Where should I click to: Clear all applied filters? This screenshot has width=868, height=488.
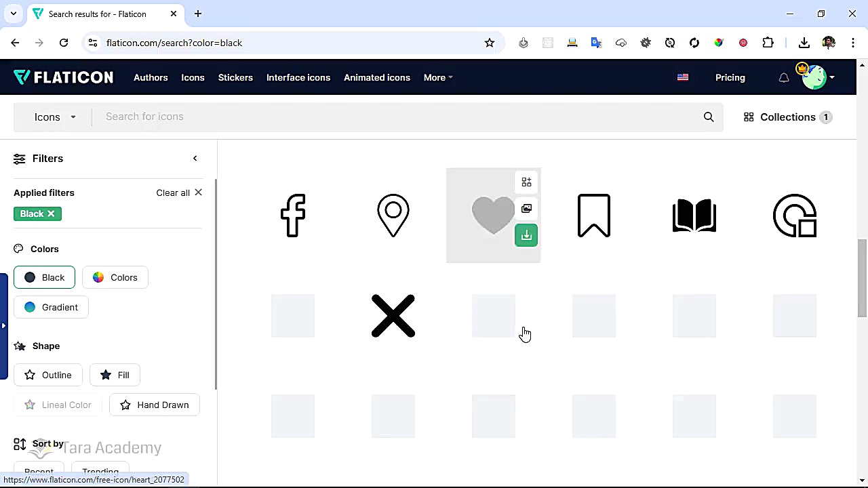179,192
